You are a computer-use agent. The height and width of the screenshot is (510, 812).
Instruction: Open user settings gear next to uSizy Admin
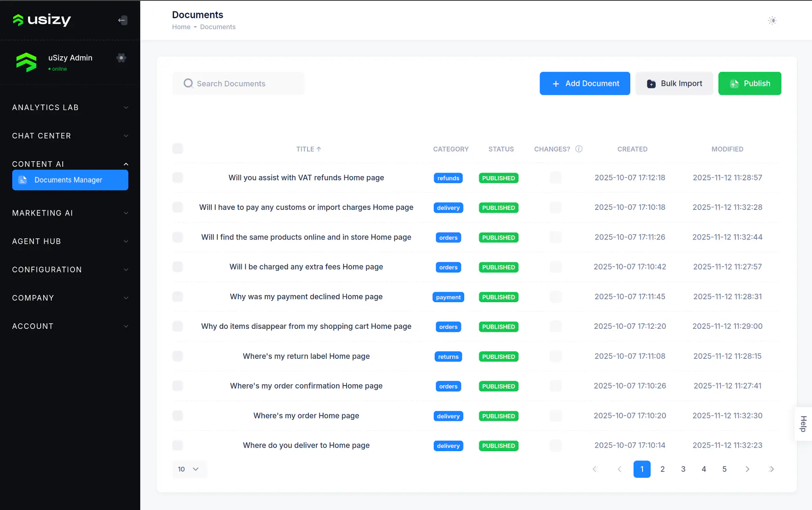[x=121, y=58]
